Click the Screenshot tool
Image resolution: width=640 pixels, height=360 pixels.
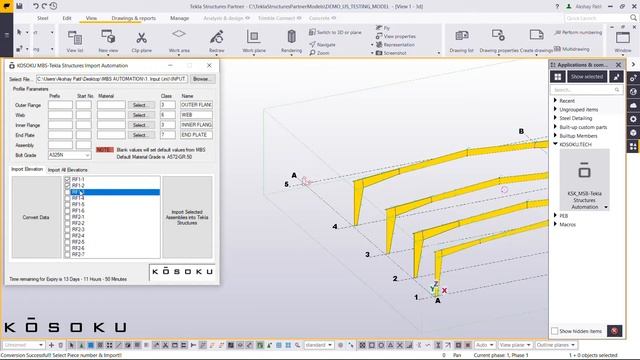[x=391, y=53]
